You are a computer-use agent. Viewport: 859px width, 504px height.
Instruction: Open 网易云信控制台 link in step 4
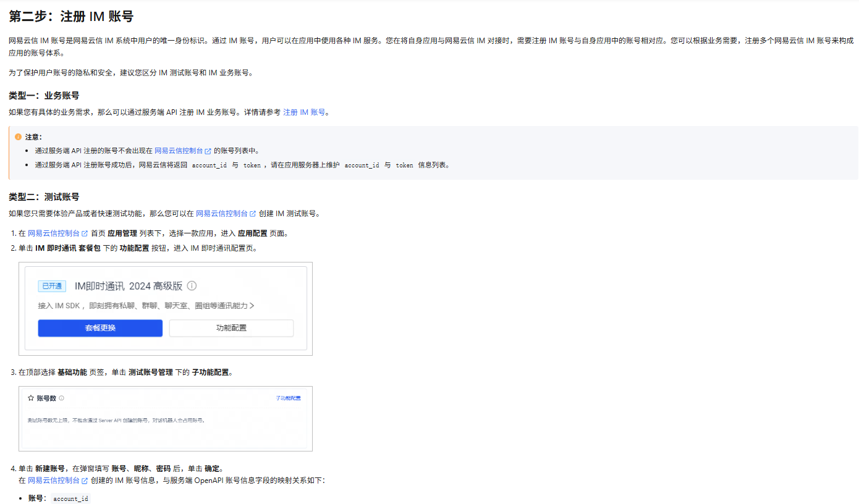(54, 480)
